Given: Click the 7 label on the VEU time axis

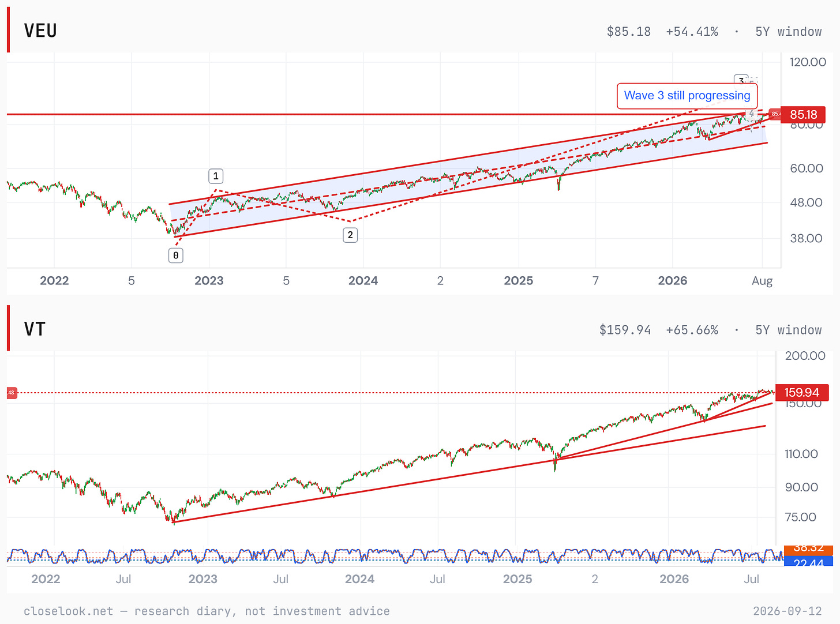Looking at the screenshot, I should coord(595,281).
